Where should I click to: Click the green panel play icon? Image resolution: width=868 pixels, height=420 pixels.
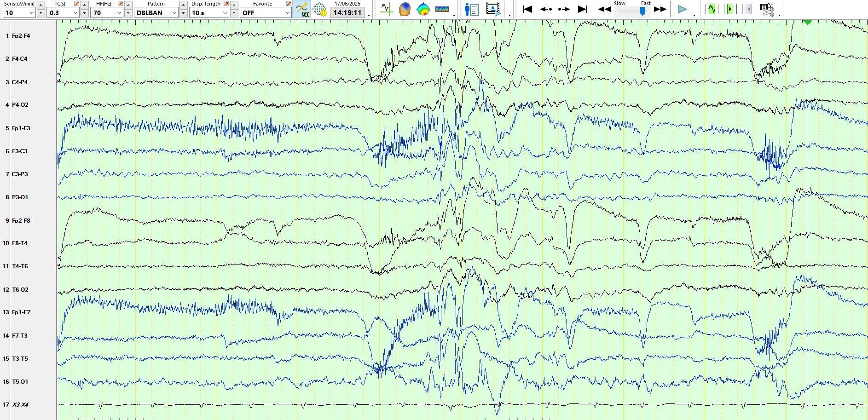[x=730, y=9]
